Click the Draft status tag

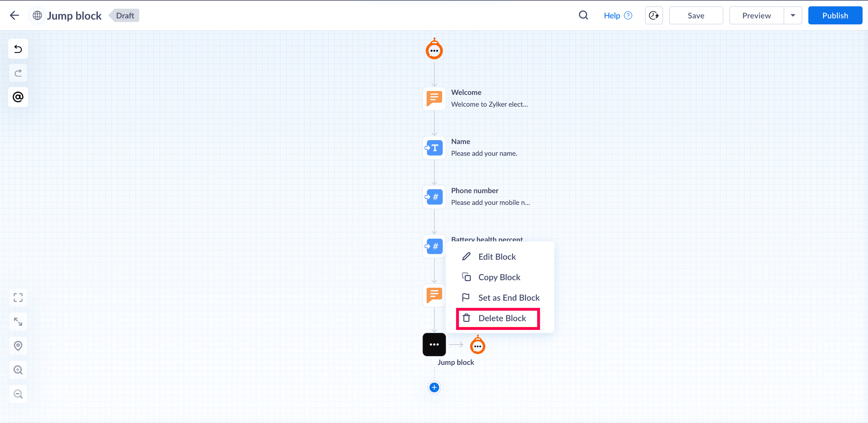click(x=124, y=15)
